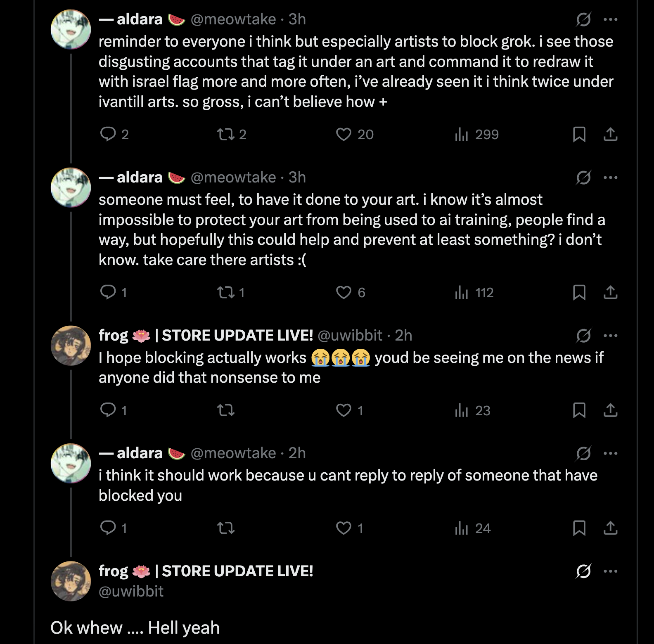This screenshot has height=644, width=654.
Task: Bookmark aldara's reply with 24 views
Action: point(579,528)
